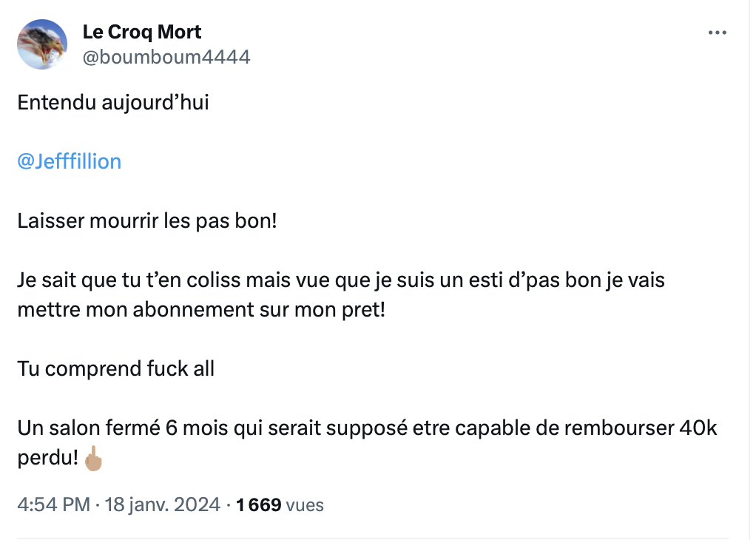Screen dimensions: 756x540
Task: Click the word 'perdu!' before the emoji
Action: (x=48, y=458)
